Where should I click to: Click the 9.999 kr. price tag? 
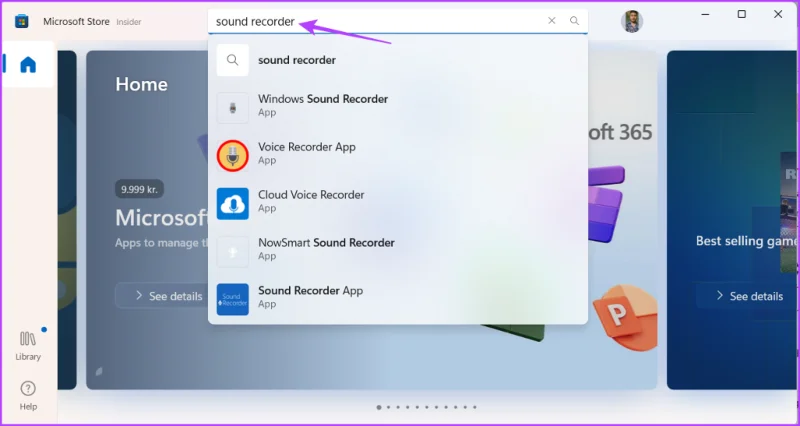coord(139,189)
